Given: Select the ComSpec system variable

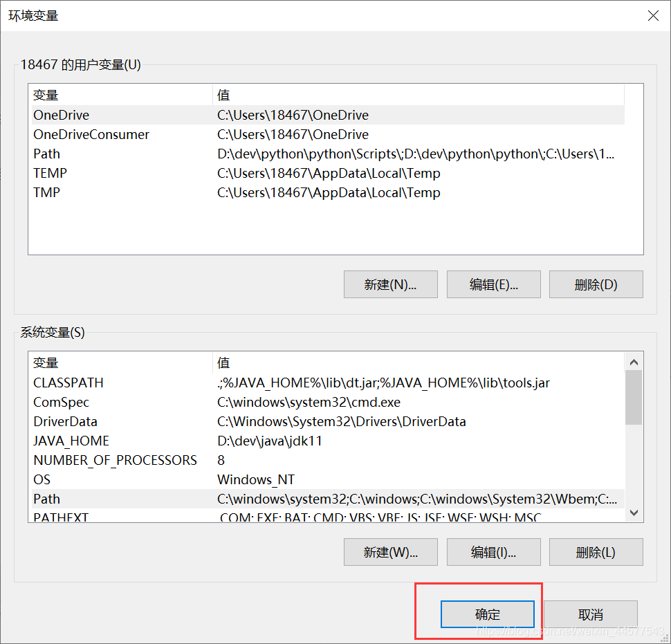Looking at the screenshot, I should (328, 402).
